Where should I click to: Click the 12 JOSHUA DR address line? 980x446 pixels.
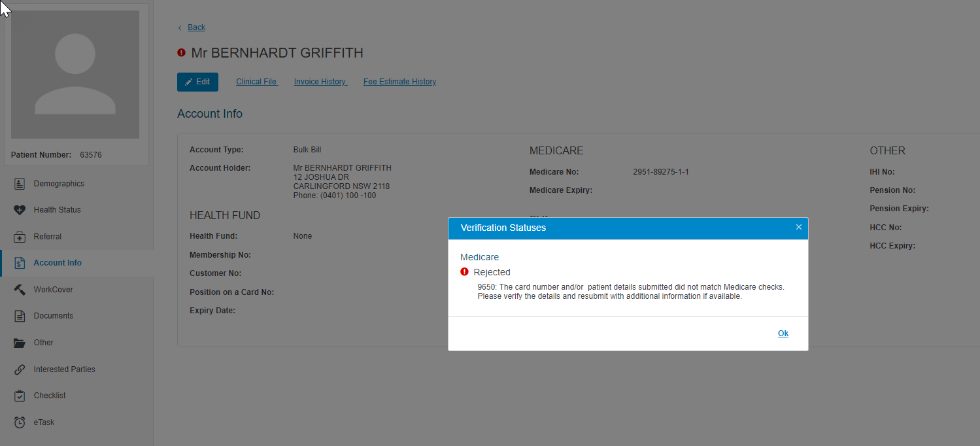click(x=321, y=177)
